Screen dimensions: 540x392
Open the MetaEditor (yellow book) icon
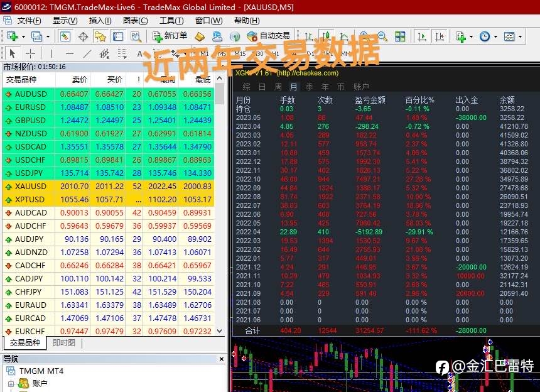pos(200,36)
